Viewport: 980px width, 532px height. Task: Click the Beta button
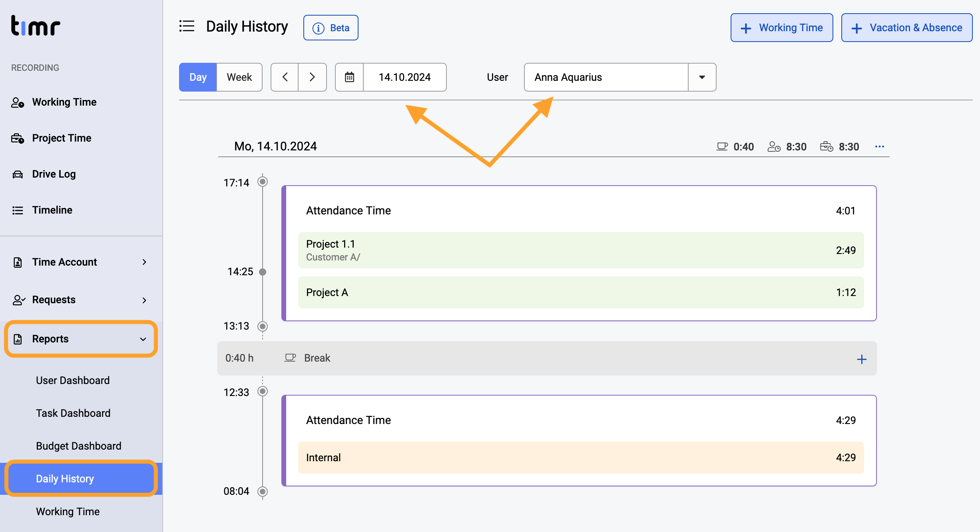331,28
